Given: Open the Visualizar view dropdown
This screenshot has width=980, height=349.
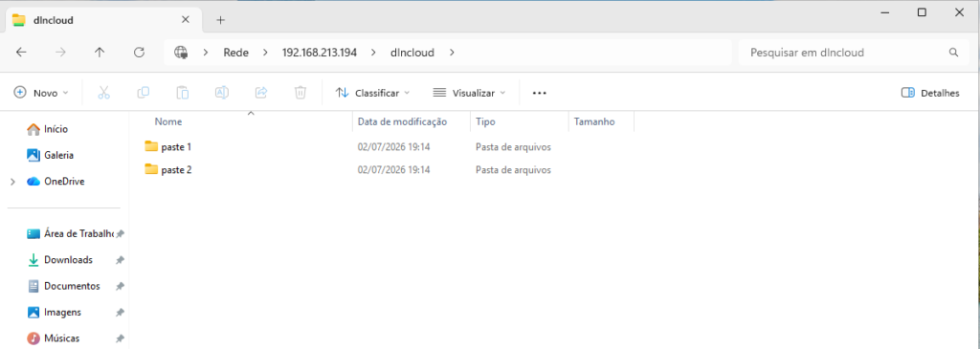Looking at the screenshot, I should click(x=469, y=93).
